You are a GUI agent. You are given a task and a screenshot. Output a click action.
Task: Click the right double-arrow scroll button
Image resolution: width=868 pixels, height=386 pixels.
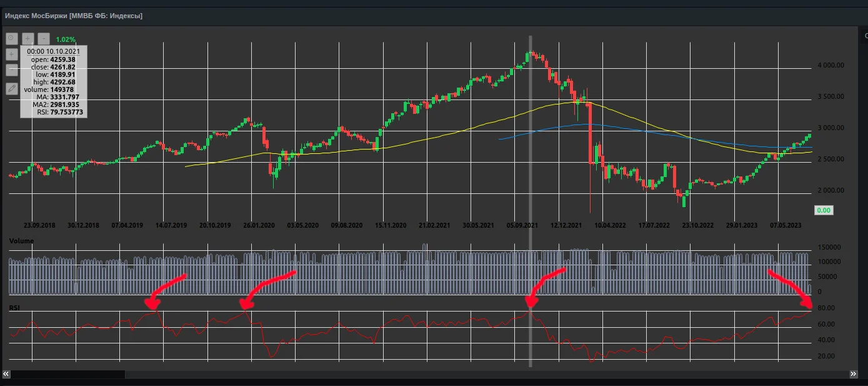click(x=854, y=373)
